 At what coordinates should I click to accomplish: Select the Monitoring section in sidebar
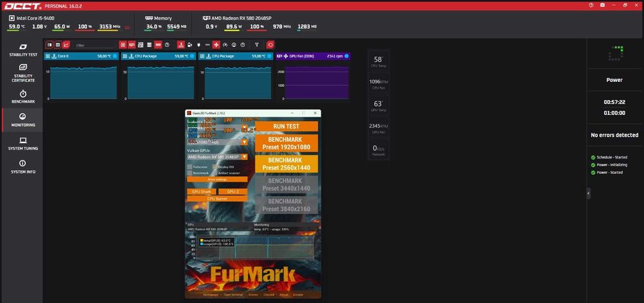(x=23, y=120)
